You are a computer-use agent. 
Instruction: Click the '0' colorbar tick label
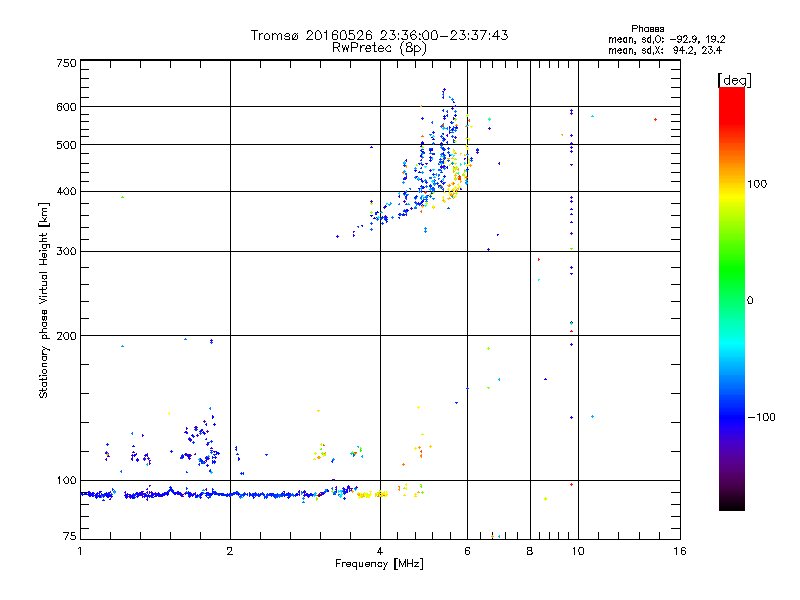coord(750,301)
